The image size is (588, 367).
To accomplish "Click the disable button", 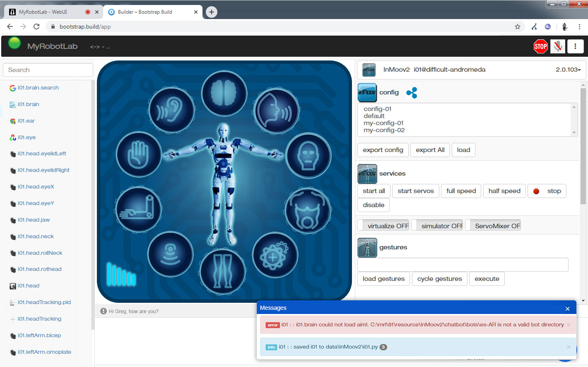I will (x=374, y=205).
